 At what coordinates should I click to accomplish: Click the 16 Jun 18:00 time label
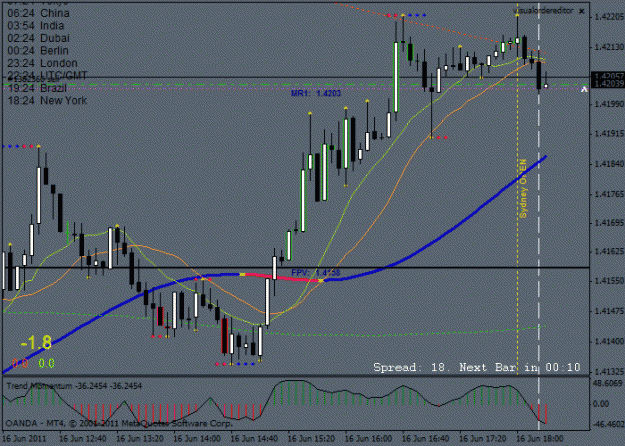540,439
